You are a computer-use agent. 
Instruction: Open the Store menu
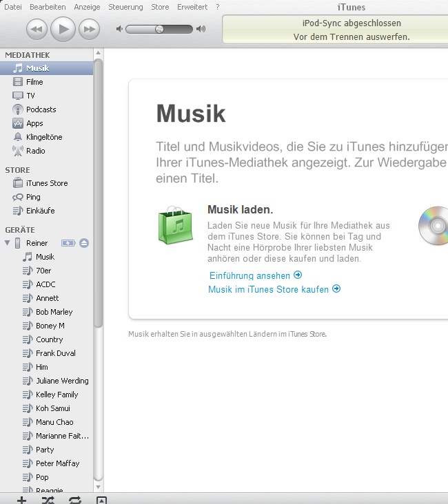(x=160, y=7)
